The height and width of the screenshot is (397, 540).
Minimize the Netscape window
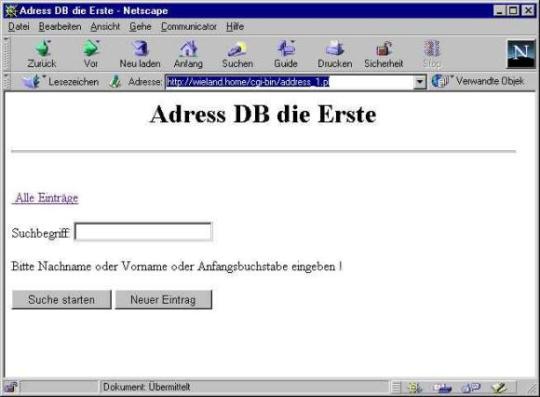499,11
